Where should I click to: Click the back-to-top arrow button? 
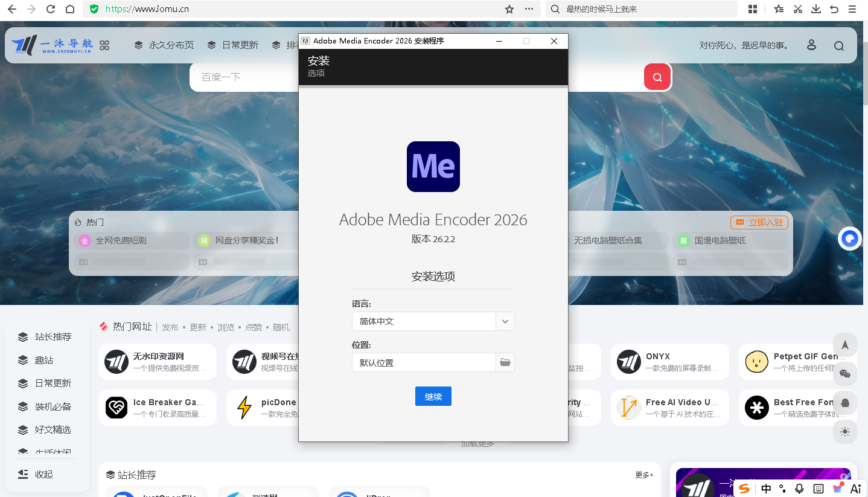click(845, 345)
